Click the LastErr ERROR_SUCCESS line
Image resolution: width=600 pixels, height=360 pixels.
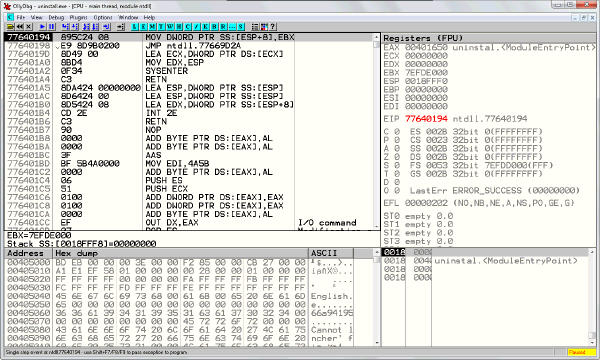click(494, 191)
